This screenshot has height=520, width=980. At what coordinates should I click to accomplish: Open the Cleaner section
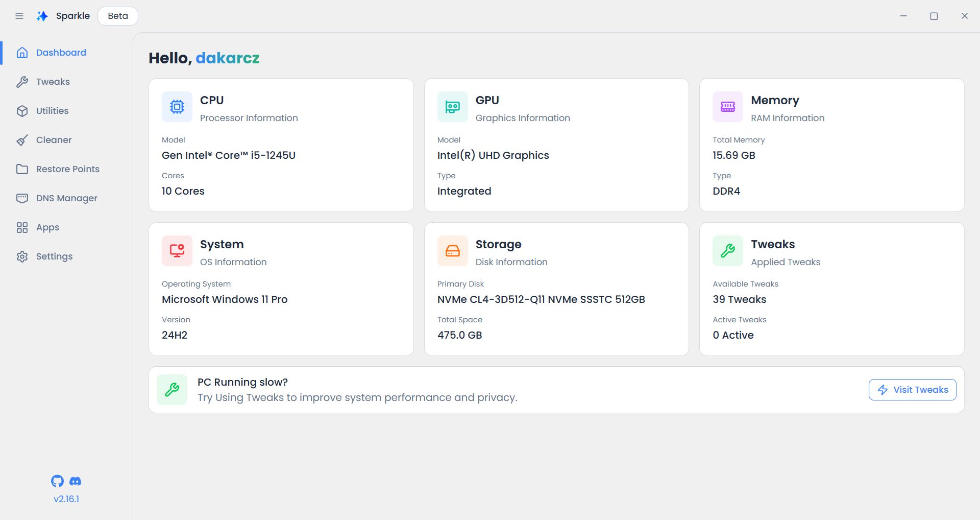[x=54, y=140]
